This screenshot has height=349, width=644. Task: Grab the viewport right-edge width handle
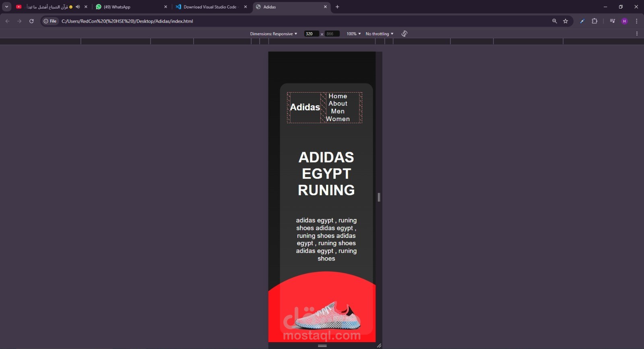click(x=379, y=197)
